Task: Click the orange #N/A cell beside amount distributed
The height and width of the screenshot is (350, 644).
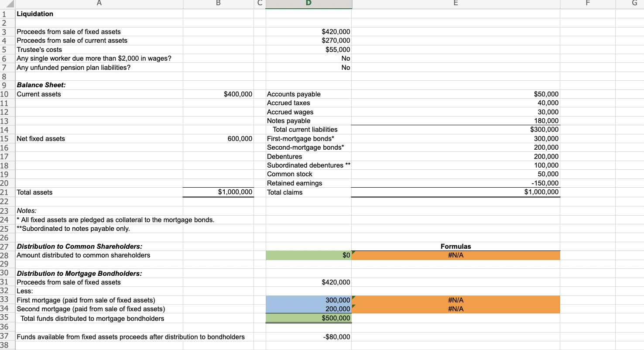Action: pos(456,255)
